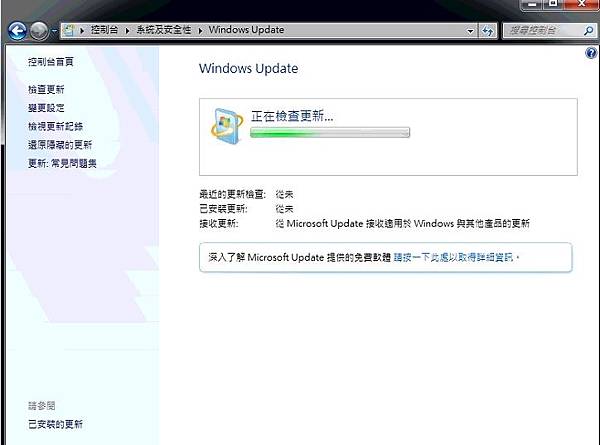Select Windows Update in the address breadcrumb
The image size is (600, 445).
point(246,30)
